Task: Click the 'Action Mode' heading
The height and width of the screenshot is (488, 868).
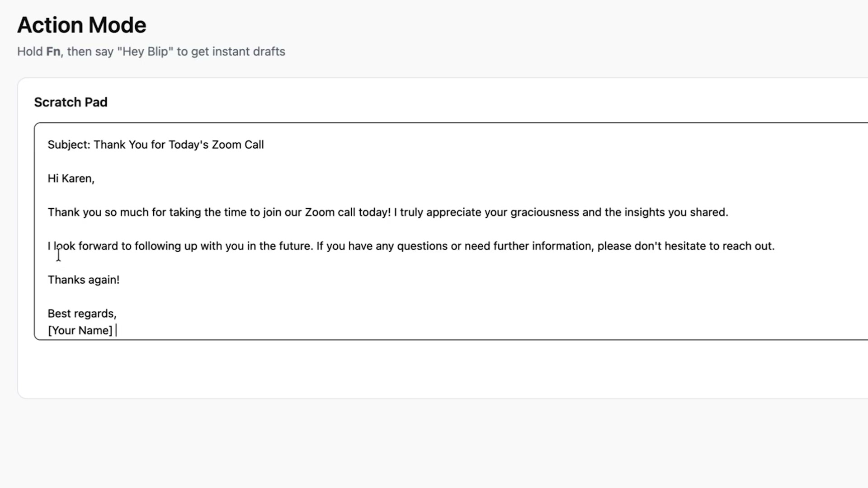Action: (x=81, y=25)
